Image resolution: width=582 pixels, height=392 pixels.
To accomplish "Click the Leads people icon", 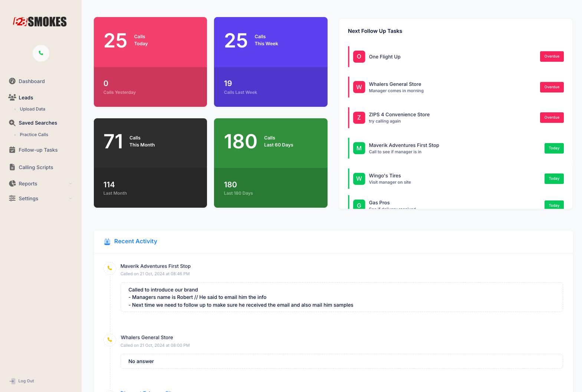I will click(12, 98).
